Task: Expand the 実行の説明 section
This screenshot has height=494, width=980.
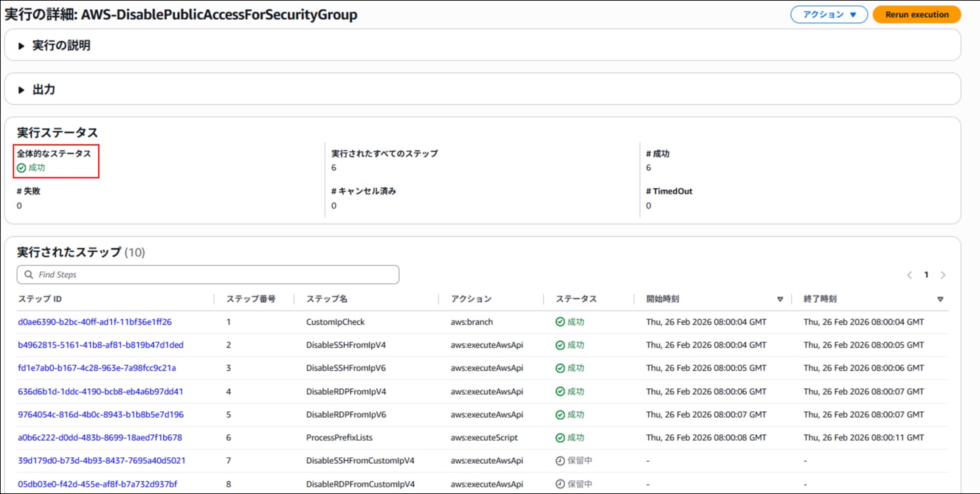Action: pos(22,46)
